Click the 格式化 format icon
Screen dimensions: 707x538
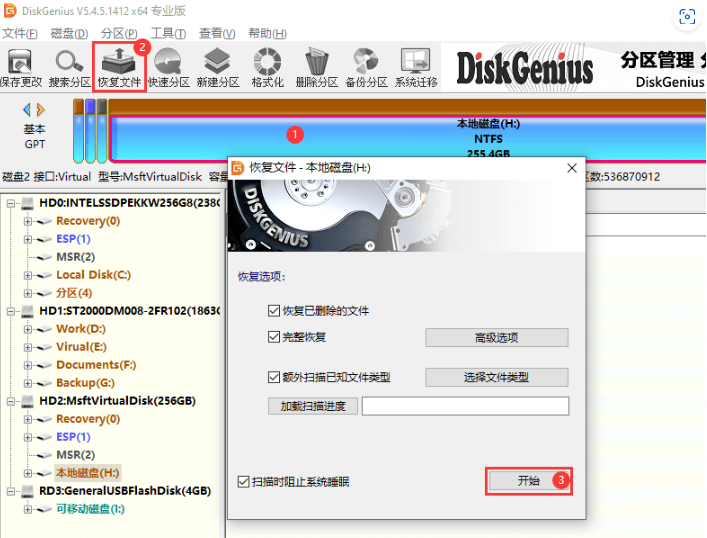click(x=267, y=61)
